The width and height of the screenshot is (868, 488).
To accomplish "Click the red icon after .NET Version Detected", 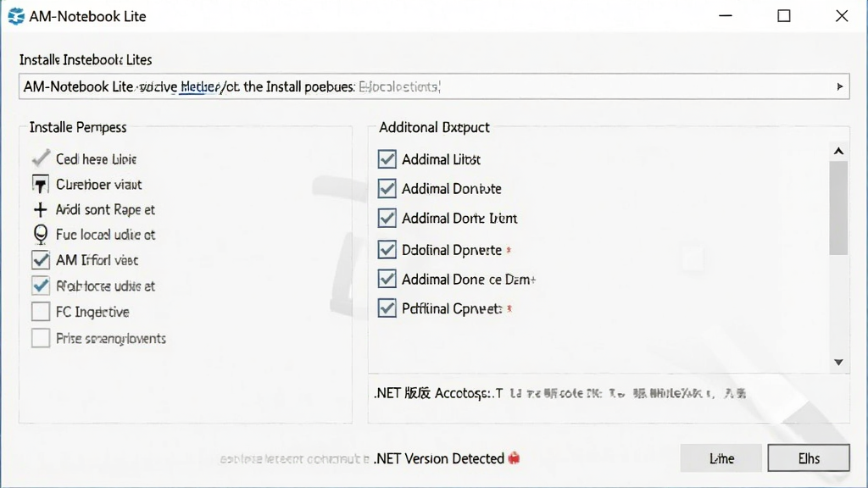I will click(515, 458).
